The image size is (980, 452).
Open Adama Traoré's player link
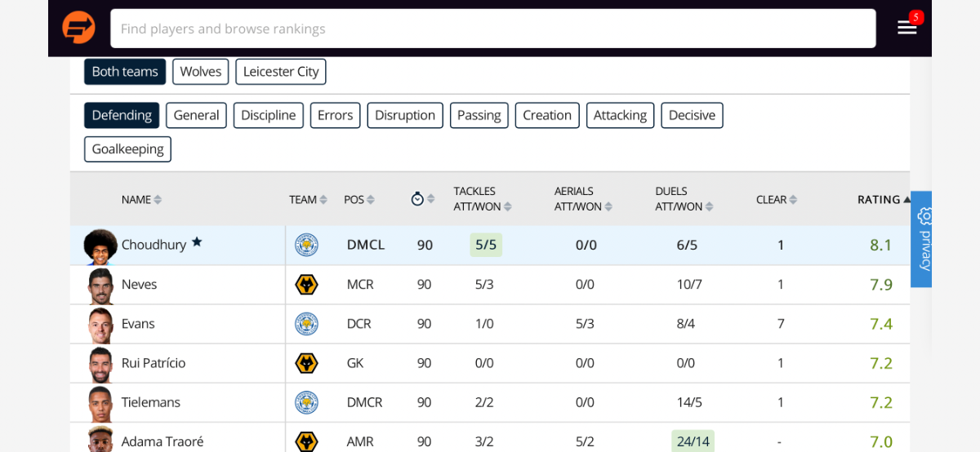coord(163,441)
